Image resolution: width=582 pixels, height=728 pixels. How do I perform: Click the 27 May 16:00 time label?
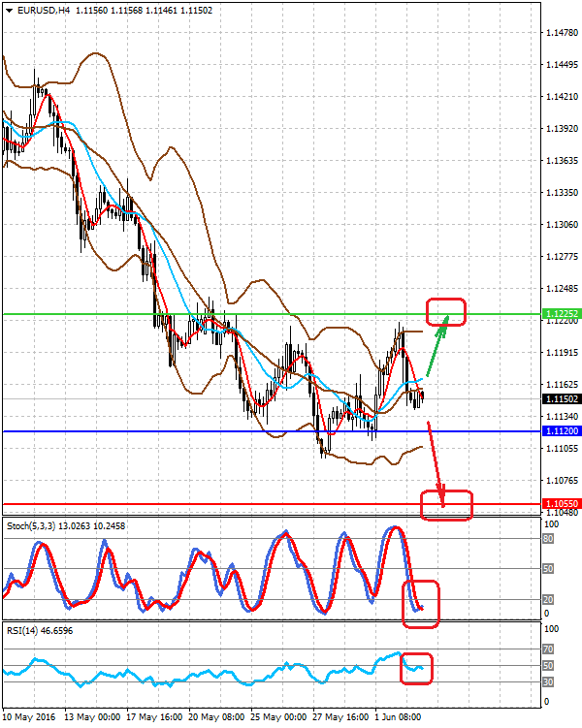(x=340, y=717)
